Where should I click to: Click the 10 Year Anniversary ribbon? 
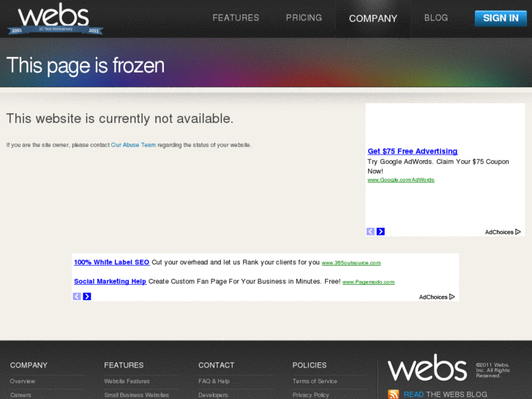point(56,29)
